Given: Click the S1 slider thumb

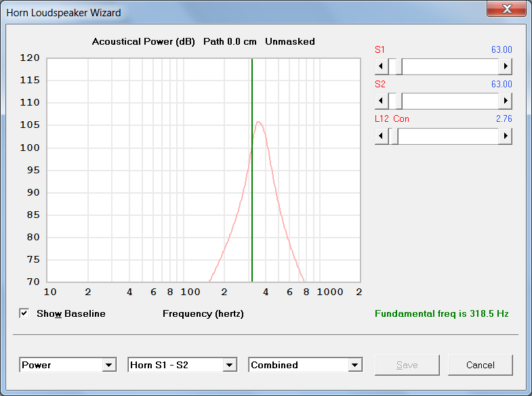Looking at the screenshot, I should coord(399,66).
